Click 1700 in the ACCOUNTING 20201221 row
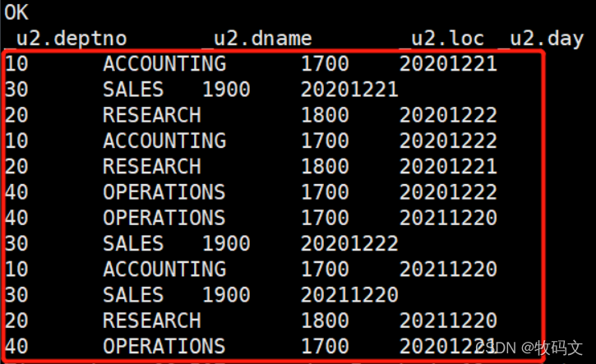Viewport: 596px width, 364px height. pos(325,63)
